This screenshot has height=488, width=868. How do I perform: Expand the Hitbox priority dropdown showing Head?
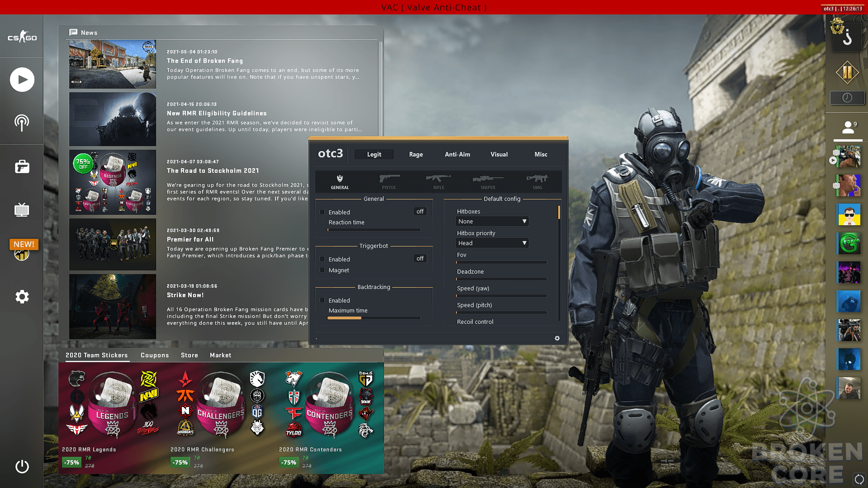(492, 243)
